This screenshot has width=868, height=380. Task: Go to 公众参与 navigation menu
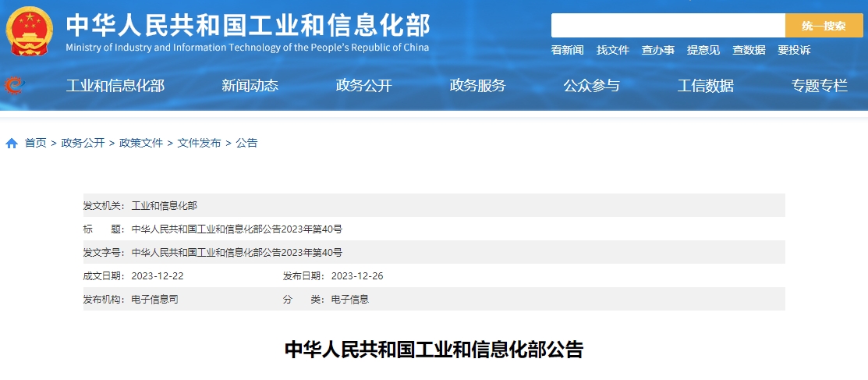coord(591,86)
